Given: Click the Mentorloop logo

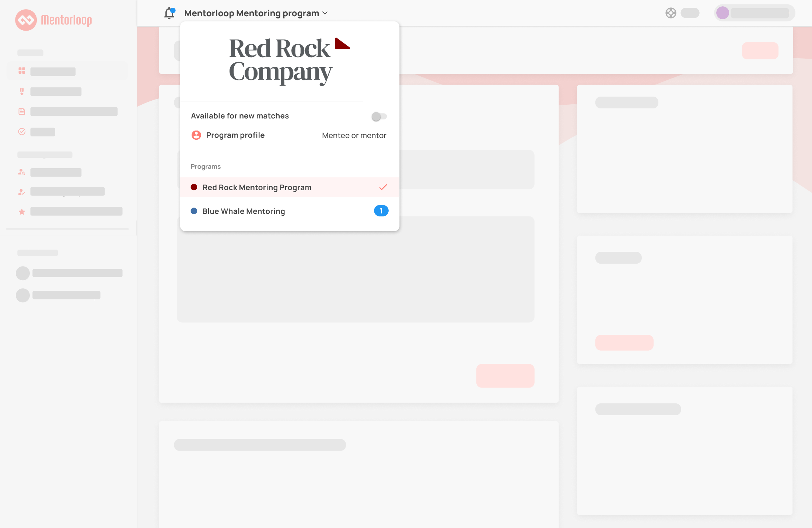Looking at the screenshot, I should [54, 20].
